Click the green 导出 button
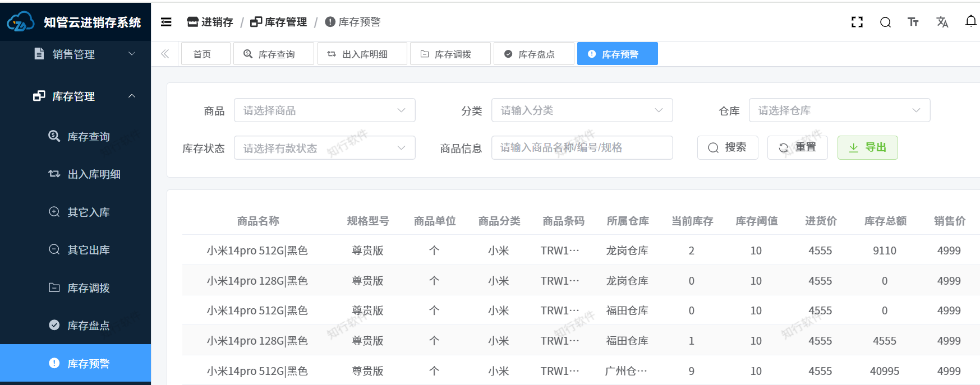The image size is (980, 385). (867, 147)
